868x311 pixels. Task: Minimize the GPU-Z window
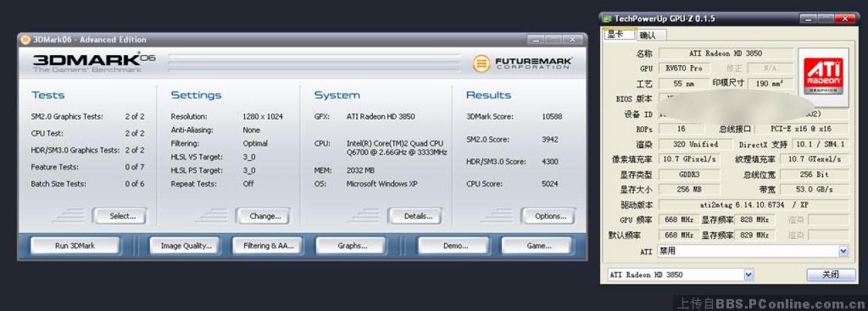(x=808, y=18)
